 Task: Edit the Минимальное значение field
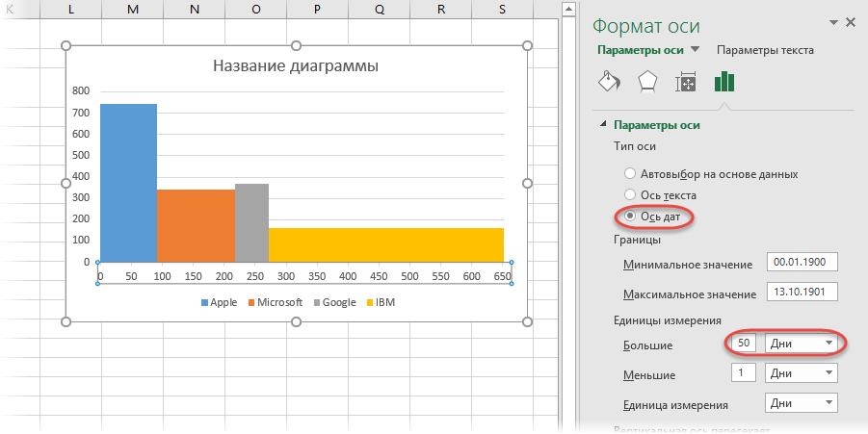point(802,262)
